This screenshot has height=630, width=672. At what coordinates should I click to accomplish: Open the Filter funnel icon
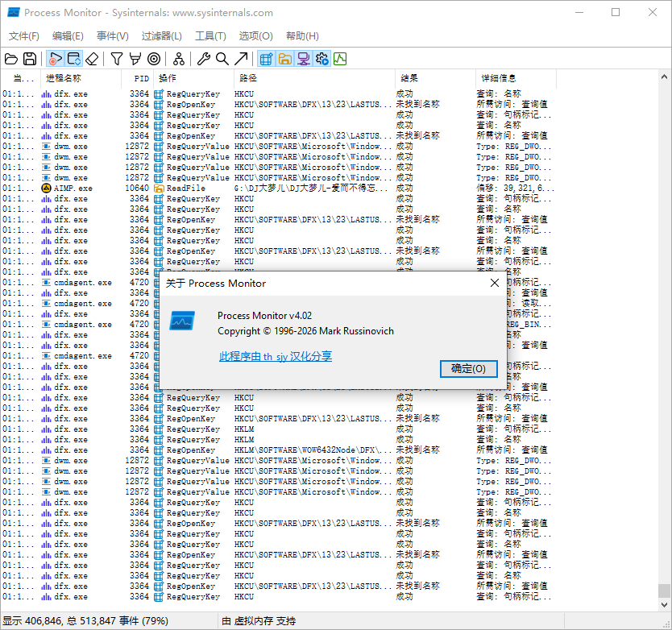click(117, 59)
